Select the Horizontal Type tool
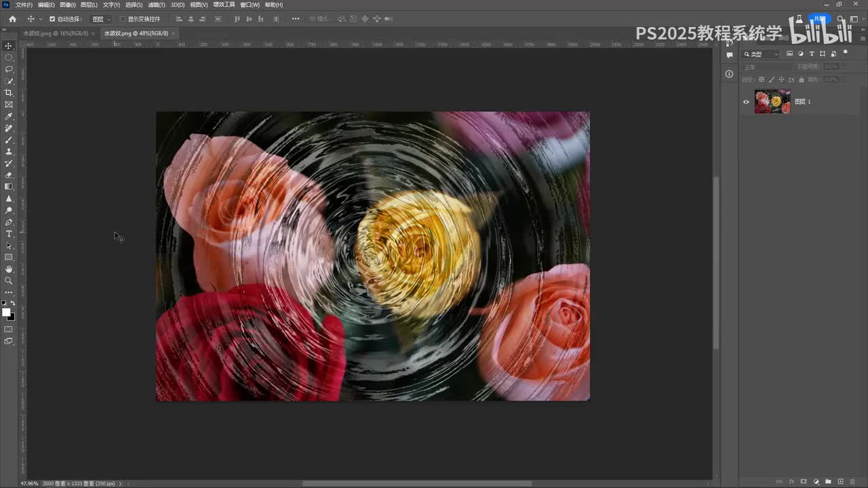Viewport: 868px width, 488px height. click(9, 234)
